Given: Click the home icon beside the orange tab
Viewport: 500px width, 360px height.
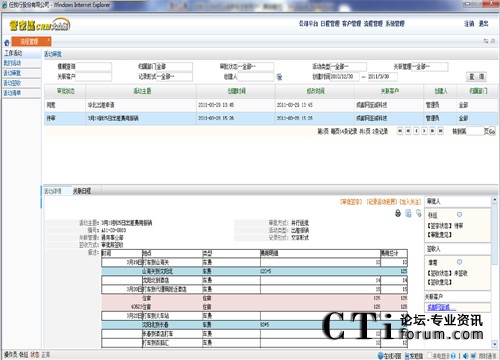Looking at the screenshot, I should pos(7,43).
